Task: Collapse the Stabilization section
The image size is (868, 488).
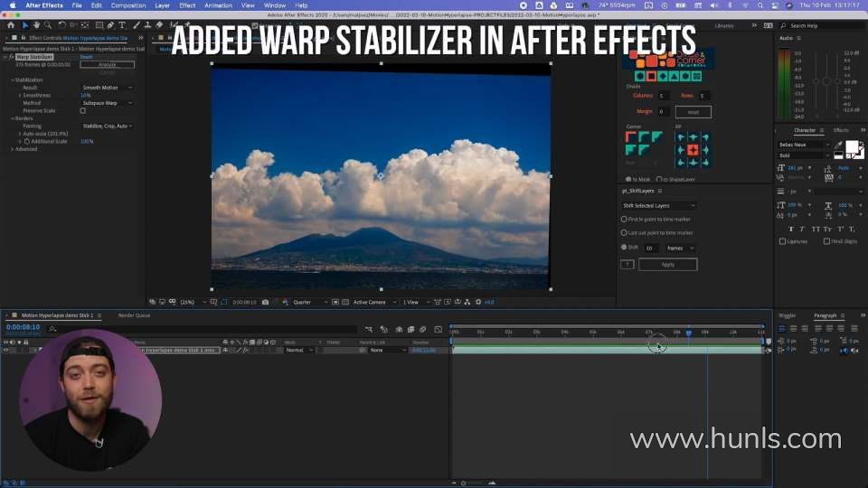Action: [x=13, y=80]
